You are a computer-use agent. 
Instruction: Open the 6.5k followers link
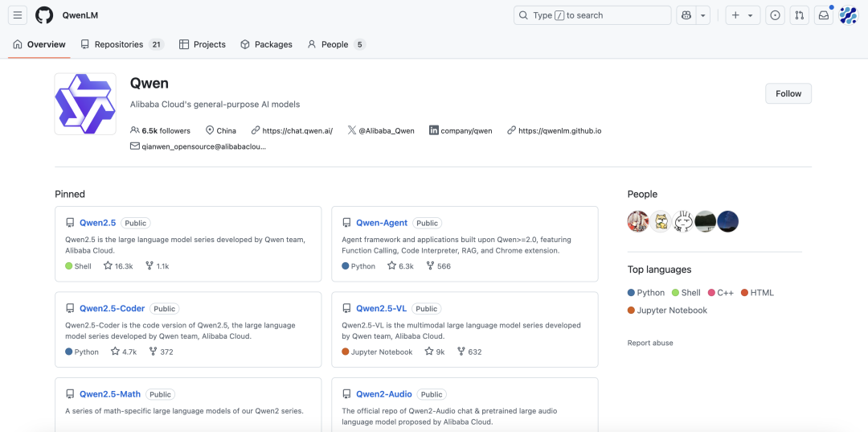(x=161, y=130)
